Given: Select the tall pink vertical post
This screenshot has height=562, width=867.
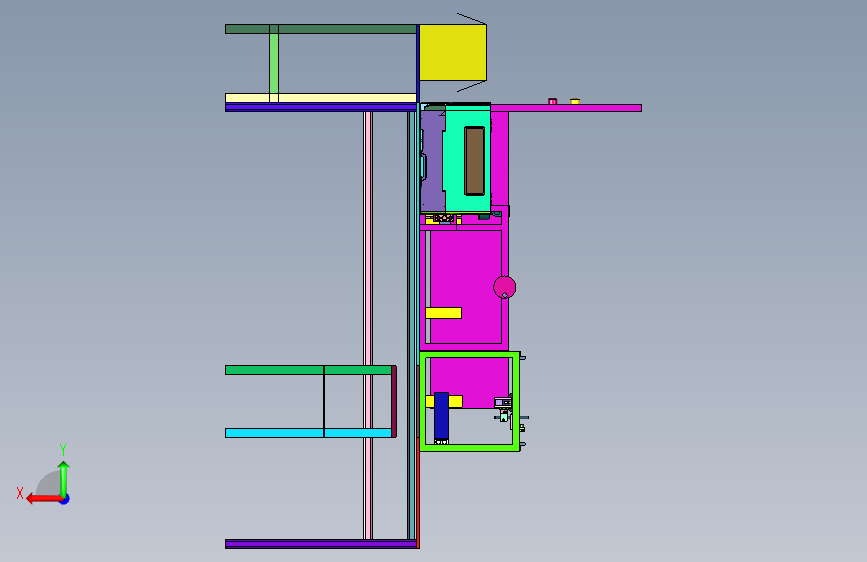Looking at the screenshot, I should coord(368,325).
